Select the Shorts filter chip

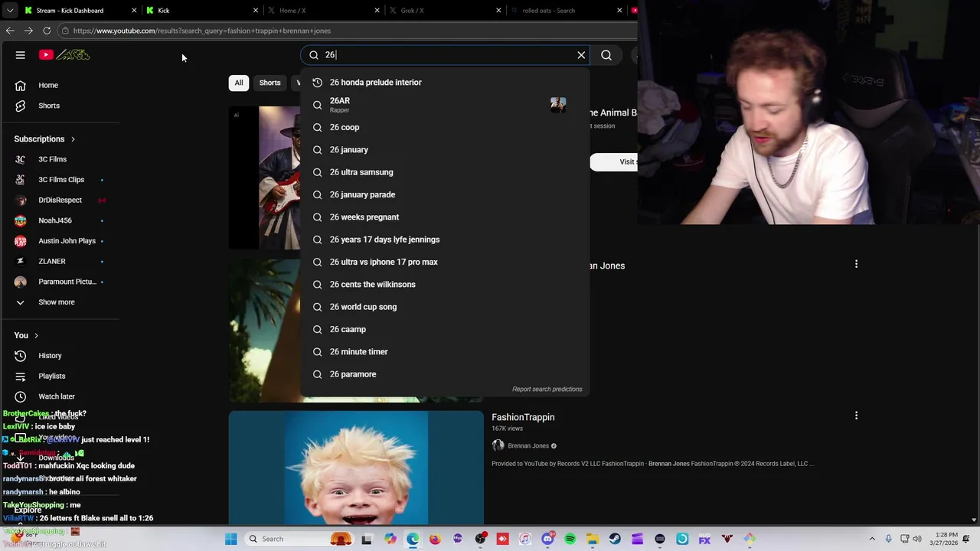269,83
